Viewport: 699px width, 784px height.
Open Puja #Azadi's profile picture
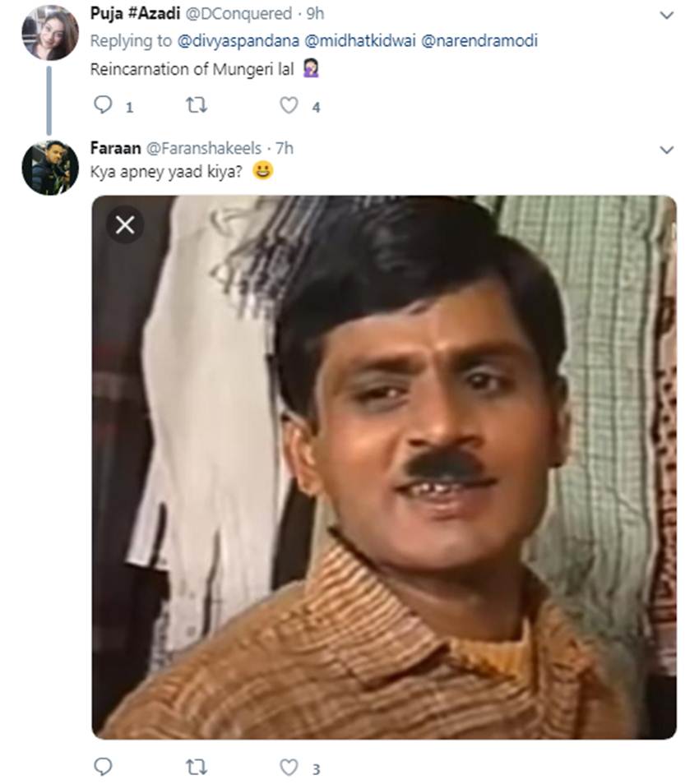(49, 33)
